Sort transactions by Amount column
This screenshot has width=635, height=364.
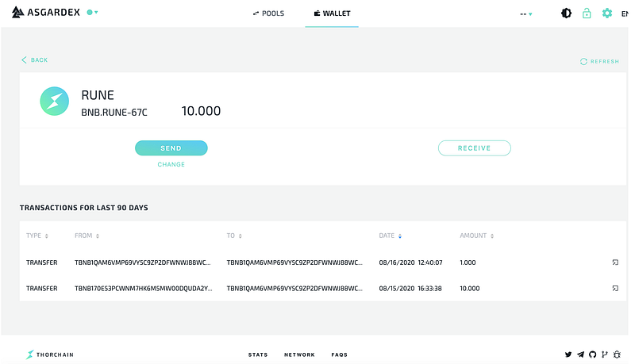pyautogui.click(x=477, y=236)
